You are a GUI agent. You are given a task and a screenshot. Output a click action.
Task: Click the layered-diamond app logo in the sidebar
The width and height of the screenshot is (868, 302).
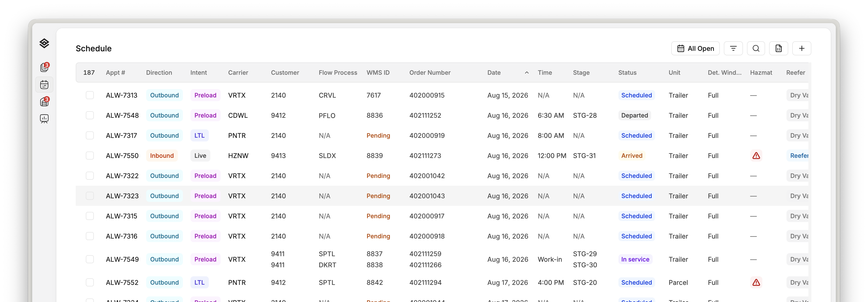point(44,43)
